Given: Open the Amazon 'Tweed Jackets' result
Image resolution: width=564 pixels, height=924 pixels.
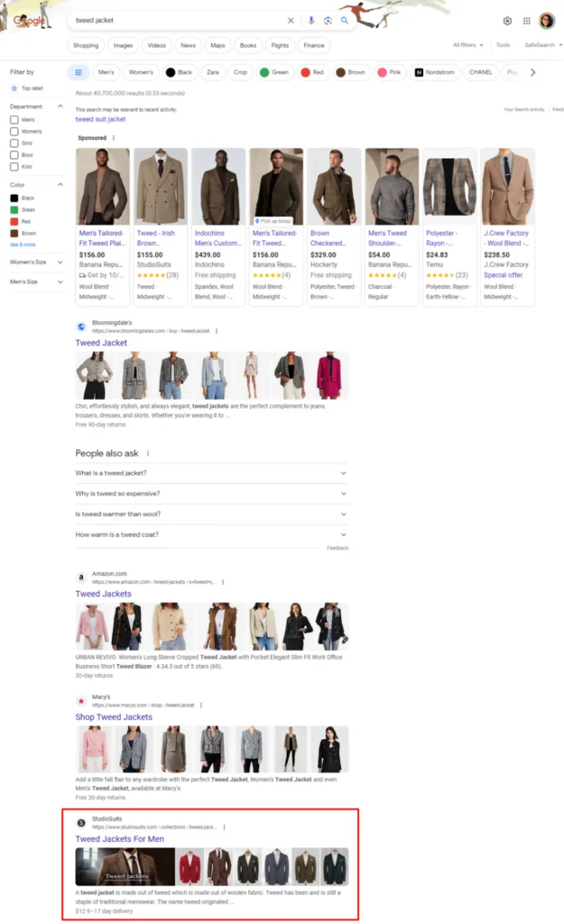Looking at the screenshot, I should coord(103,594).
